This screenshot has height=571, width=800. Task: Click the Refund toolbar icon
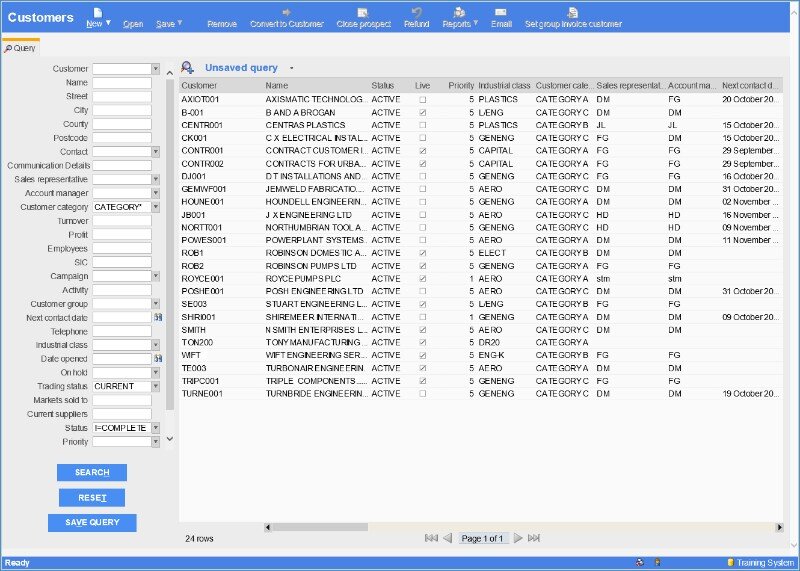417,12
